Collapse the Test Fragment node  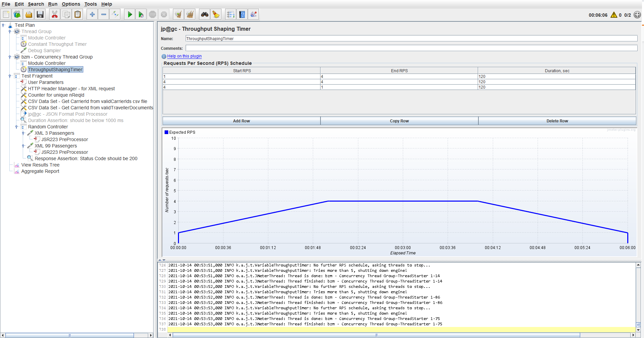click(x=10, y=76)
